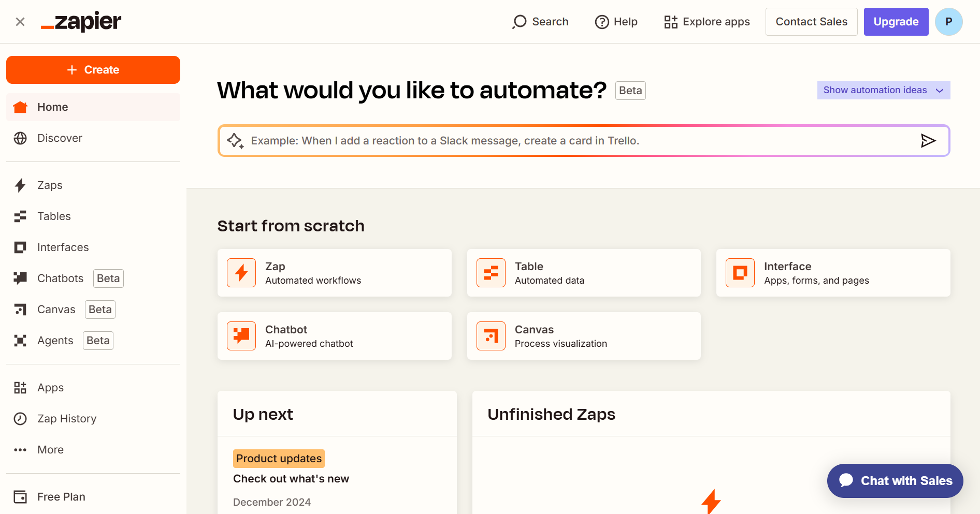Click the Beta badge beside Canvas
The height and width of the screenshot is (514, 980).
(100, 310)
